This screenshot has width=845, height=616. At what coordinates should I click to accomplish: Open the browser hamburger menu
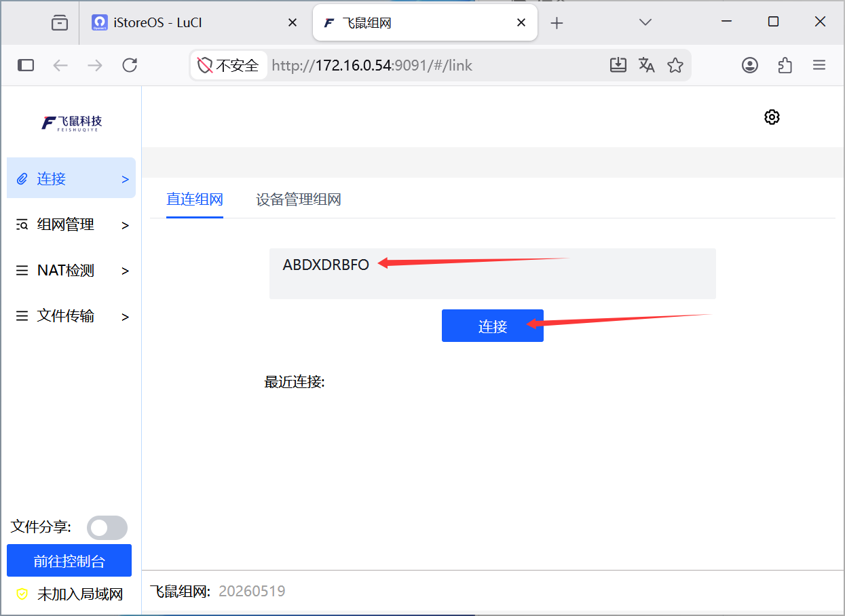coord(819,65)
